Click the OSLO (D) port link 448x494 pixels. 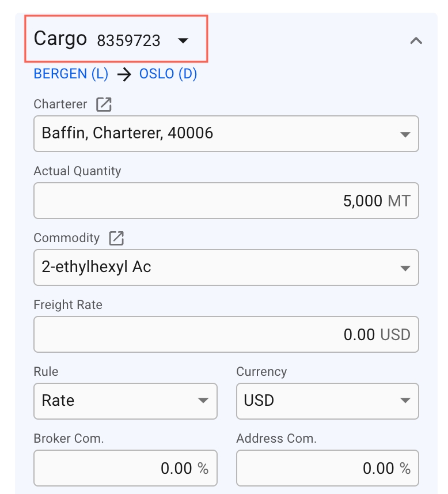point(168,74)
